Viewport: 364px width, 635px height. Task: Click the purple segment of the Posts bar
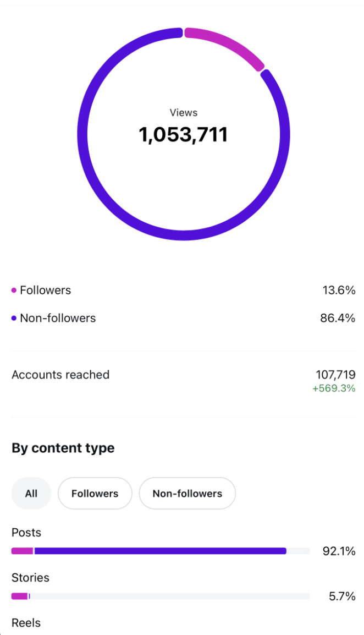pyautogui.click(x=159, y=551)
